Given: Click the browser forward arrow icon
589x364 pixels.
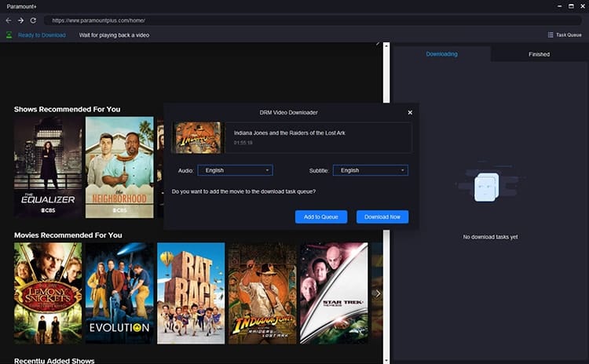Looking at the screenshot, I should point(21,20).
